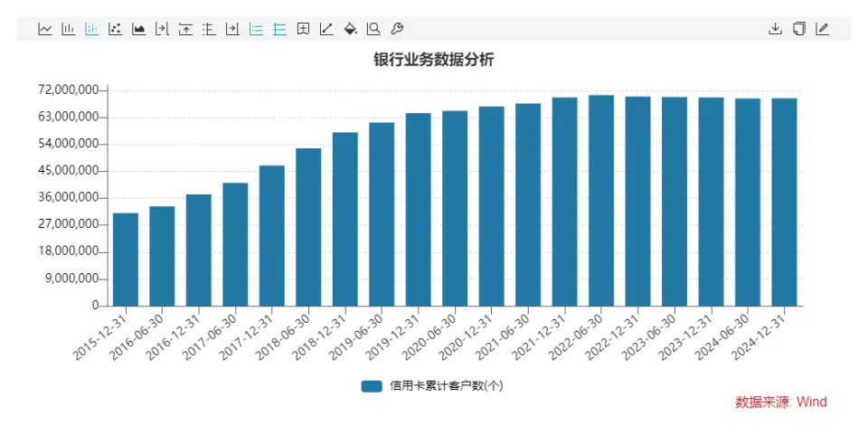Switch to scatter plot chart type
The width and height of the screenshot is (868, 435).
(115, 29)
